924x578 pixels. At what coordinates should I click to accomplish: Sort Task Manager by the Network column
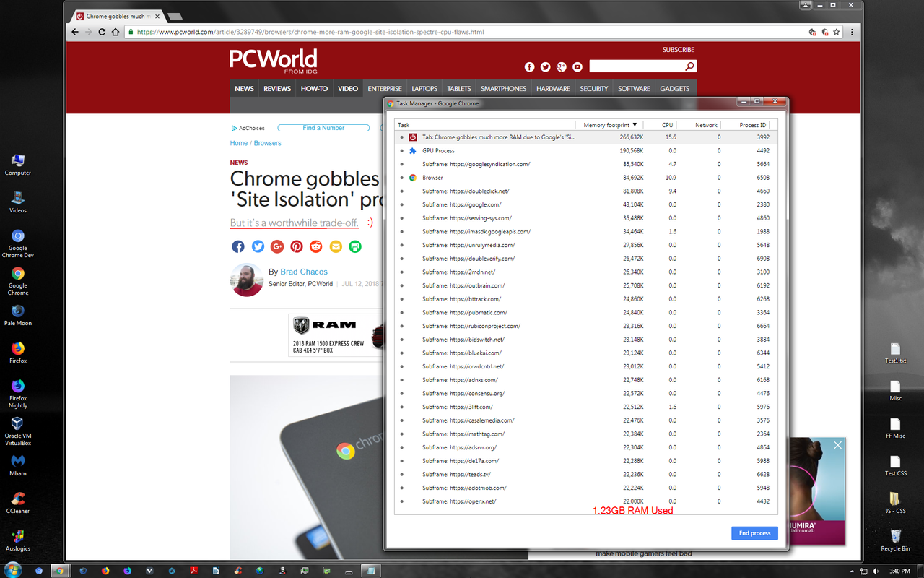[x=699, y=125]
